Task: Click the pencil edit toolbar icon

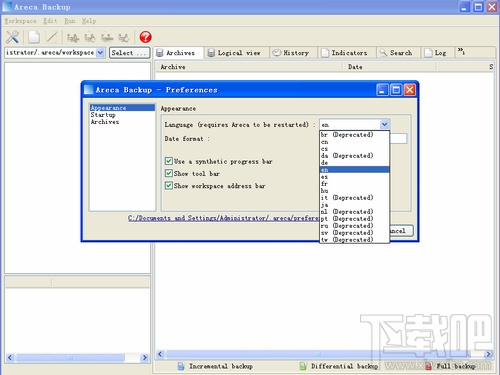Action: coord(52,37)
